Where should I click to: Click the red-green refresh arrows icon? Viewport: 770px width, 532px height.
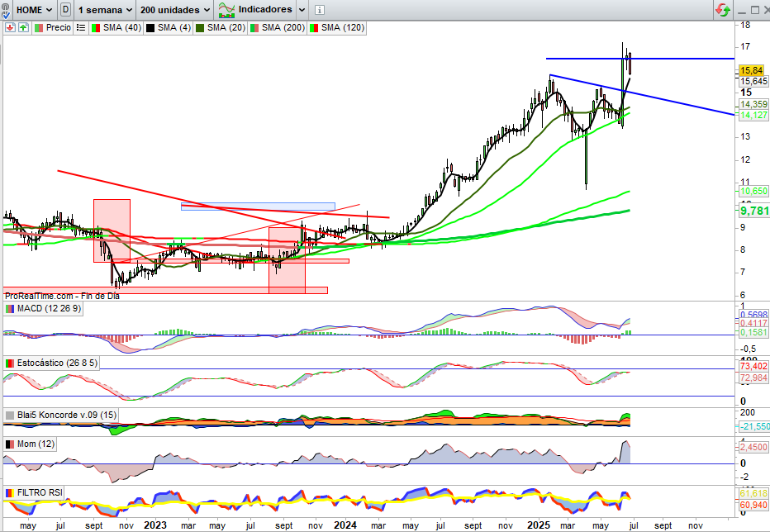723,9
